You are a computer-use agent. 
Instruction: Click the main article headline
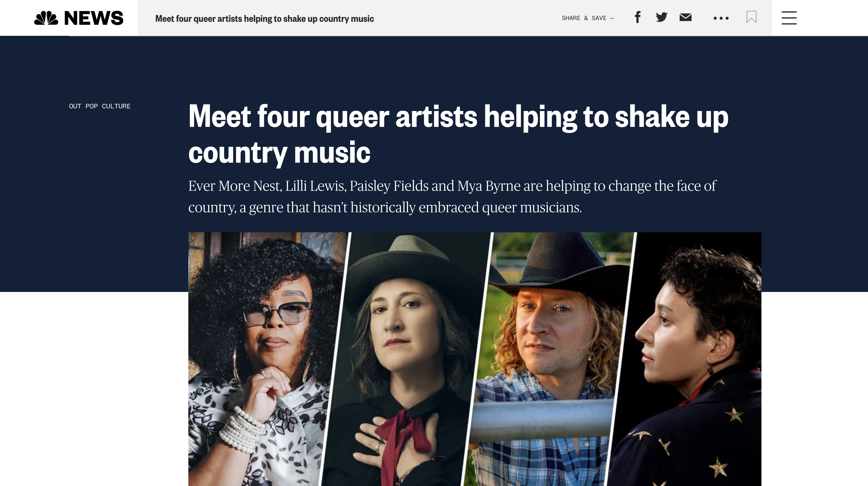coord(458,134)
